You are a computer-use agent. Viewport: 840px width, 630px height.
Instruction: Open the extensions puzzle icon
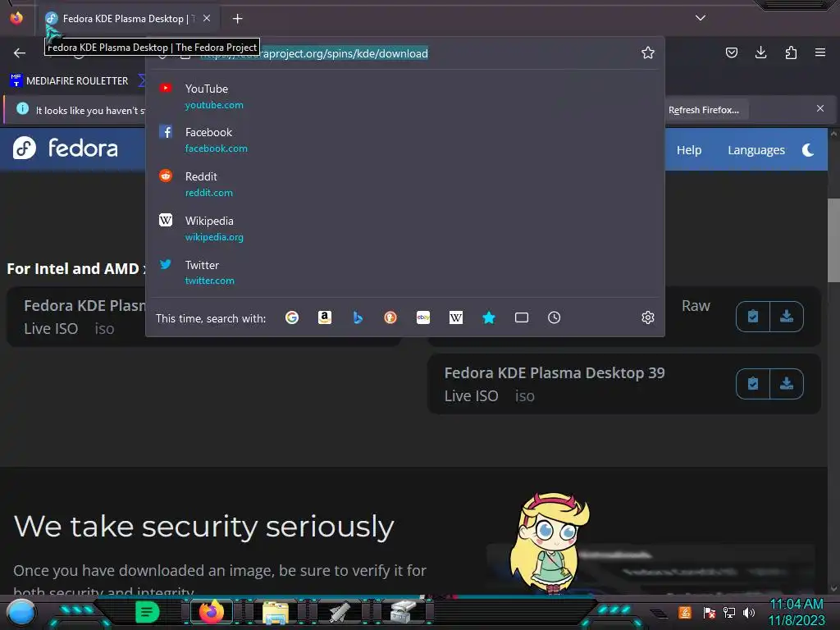tap(791, 52)
